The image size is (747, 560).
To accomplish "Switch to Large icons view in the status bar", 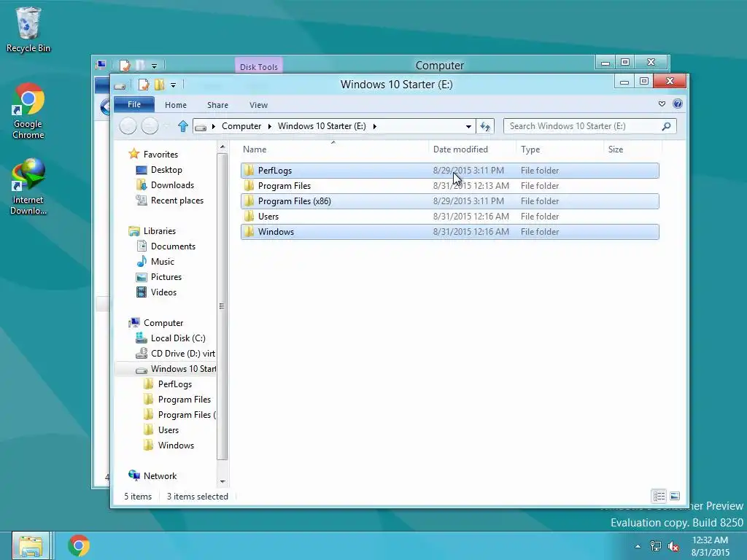I will click(675, 496).
